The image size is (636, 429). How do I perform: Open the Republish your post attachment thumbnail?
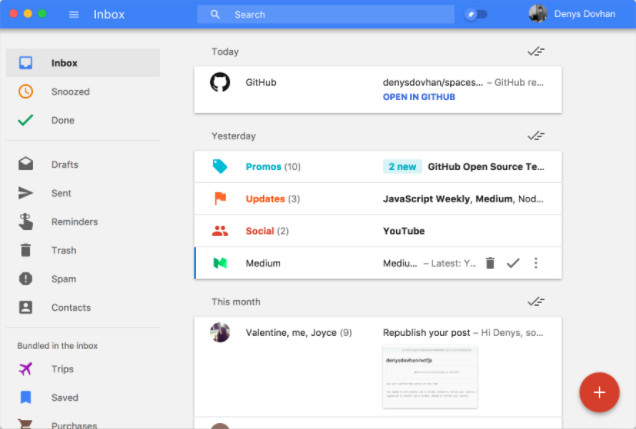[430, 377]
